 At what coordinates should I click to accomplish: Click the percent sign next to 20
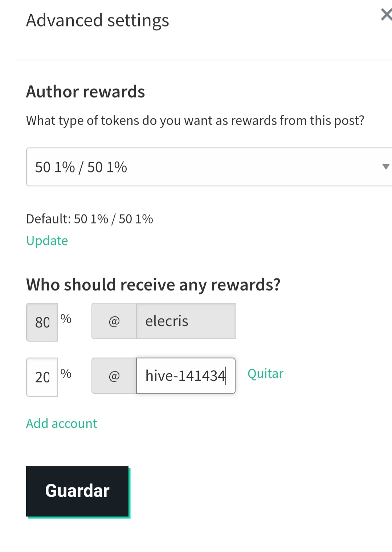(x=66, y=373)
